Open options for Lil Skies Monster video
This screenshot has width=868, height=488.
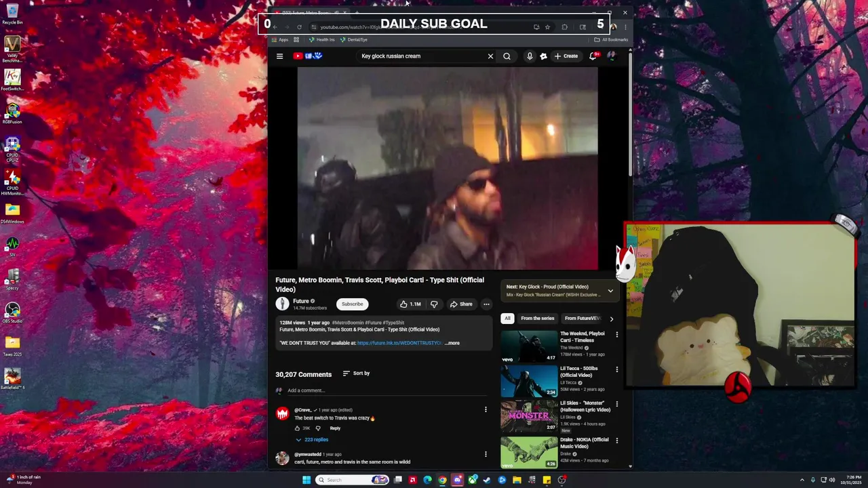coord(616,405)
